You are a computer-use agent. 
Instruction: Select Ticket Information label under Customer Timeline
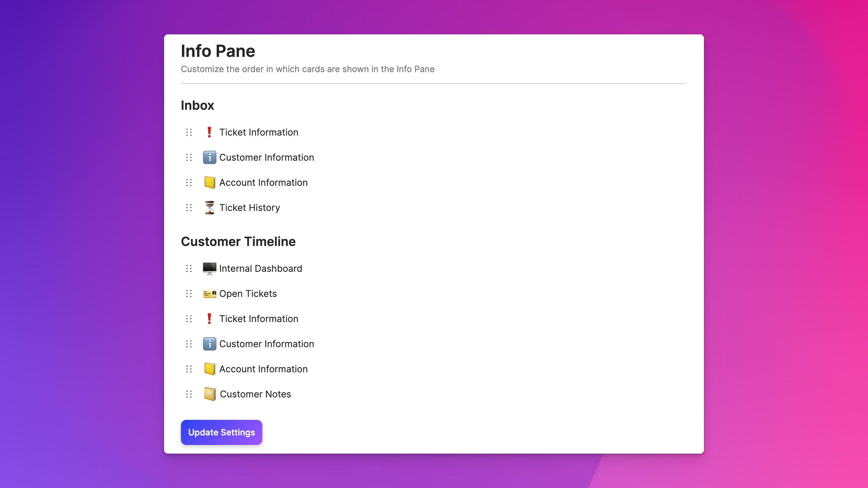259,319
